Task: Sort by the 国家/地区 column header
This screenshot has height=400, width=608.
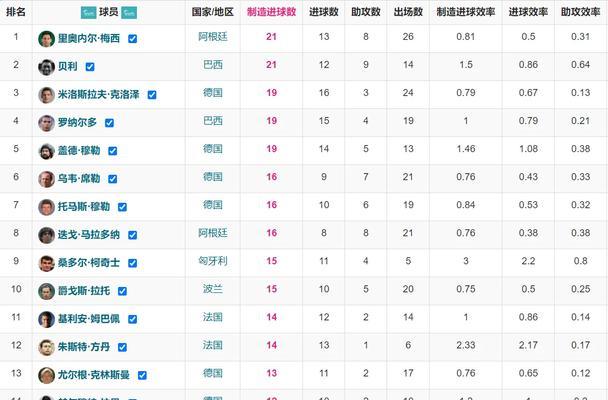Action: click(x=212, y=12)
